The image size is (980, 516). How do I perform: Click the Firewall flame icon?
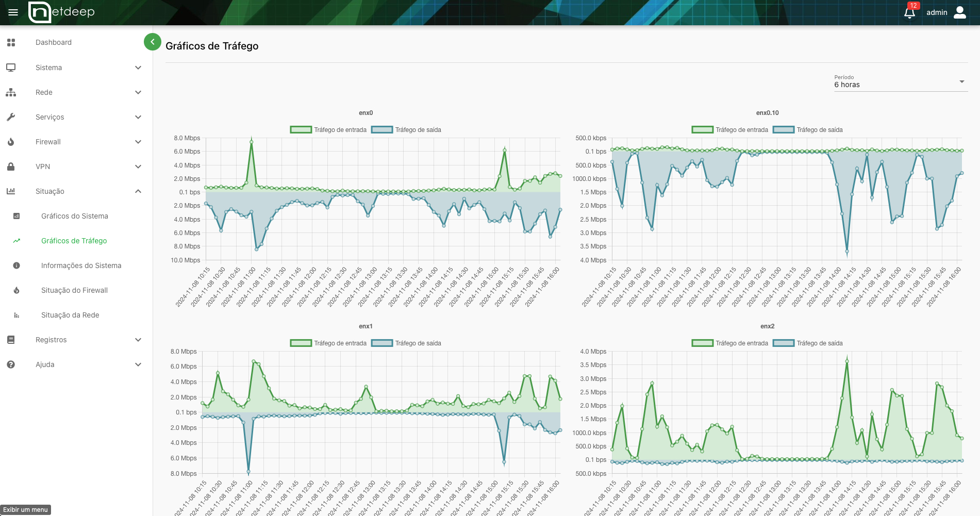click(11, 142)
